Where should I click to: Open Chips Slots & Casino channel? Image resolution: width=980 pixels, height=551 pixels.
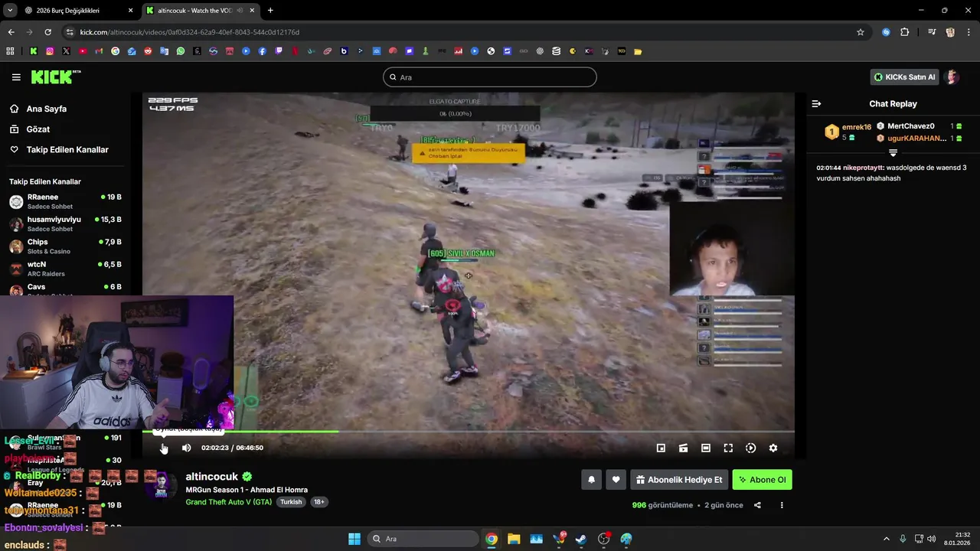pos(65,246)
